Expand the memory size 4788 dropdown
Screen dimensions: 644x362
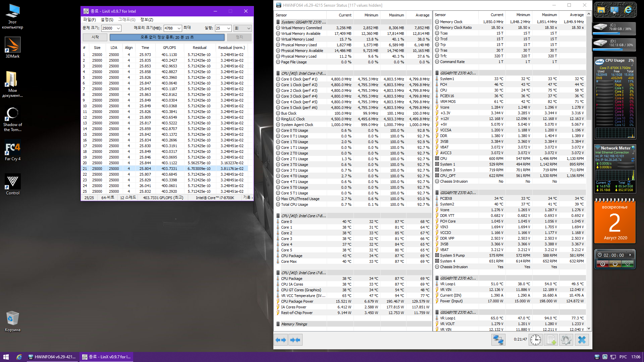tap(179, 28)
